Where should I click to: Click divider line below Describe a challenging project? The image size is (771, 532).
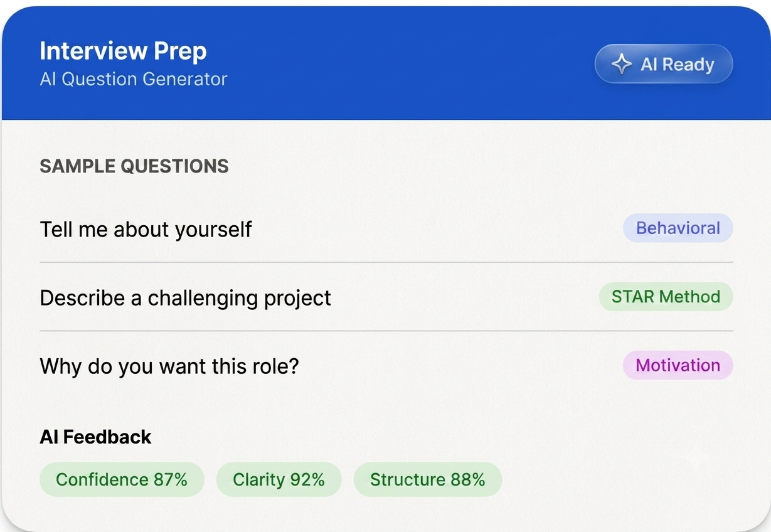(386, 331)
